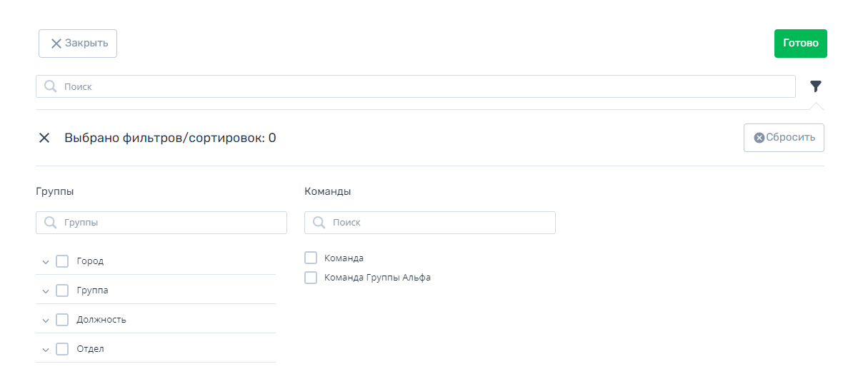Screen dimensions: 868x384
Task: Expand the Группа tree chevron
Action: pyautogui.click(x=46, y=291)
